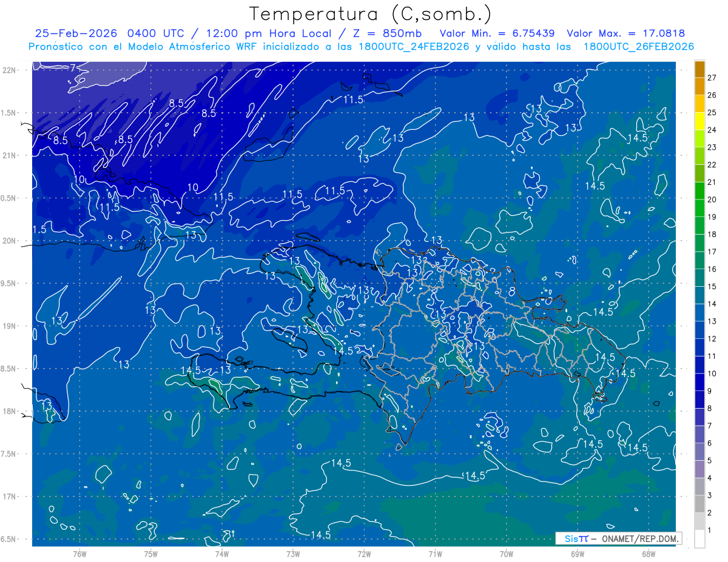Click the legend scale value '27'
Screen dimensions: 728x562
tap(712, 78)
